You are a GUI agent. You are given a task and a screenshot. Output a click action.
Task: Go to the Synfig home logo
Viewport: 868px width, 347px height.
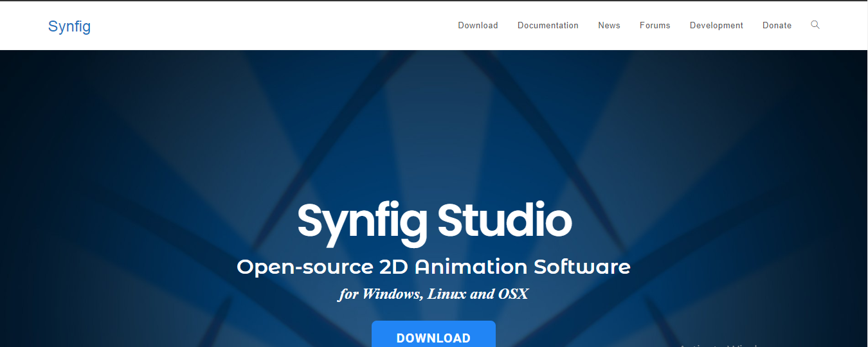click(69, 26)
